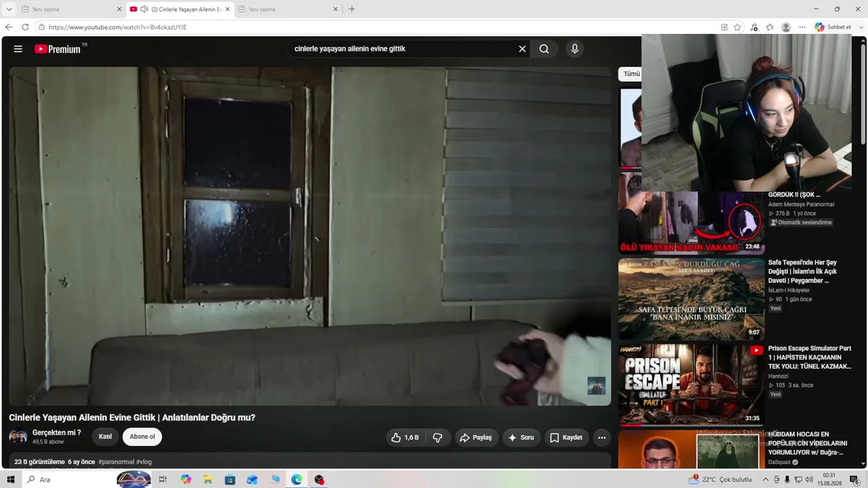Subscribe with the Abone ol button
This screenshot has height=488, width=868.
point(142,436)
